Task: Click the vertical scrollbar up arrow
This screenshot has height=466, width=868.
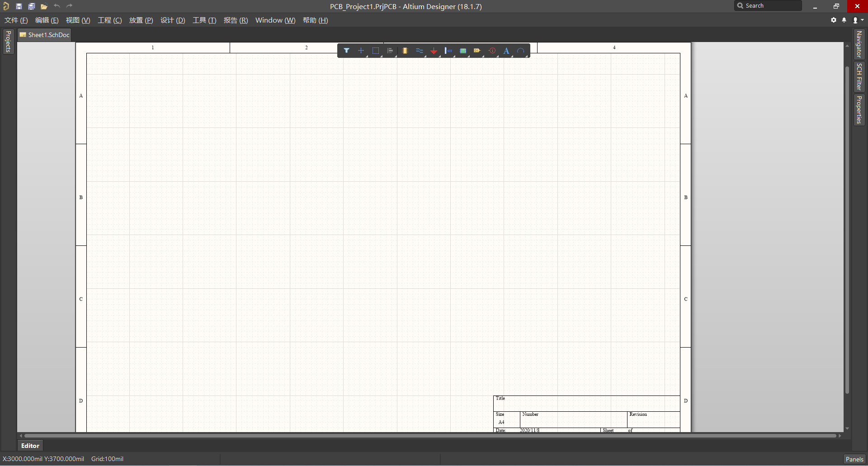Action: tap(847, 46)
